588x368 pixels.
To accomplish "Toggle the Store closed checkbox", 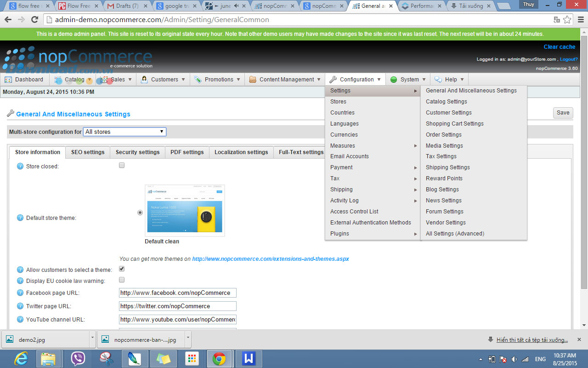I will [122, 165].
